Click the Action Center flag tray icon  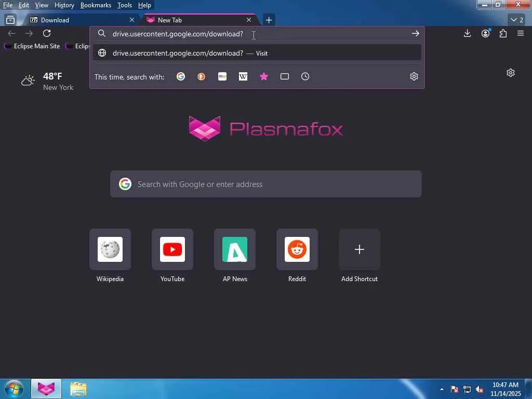pos(455,389)
